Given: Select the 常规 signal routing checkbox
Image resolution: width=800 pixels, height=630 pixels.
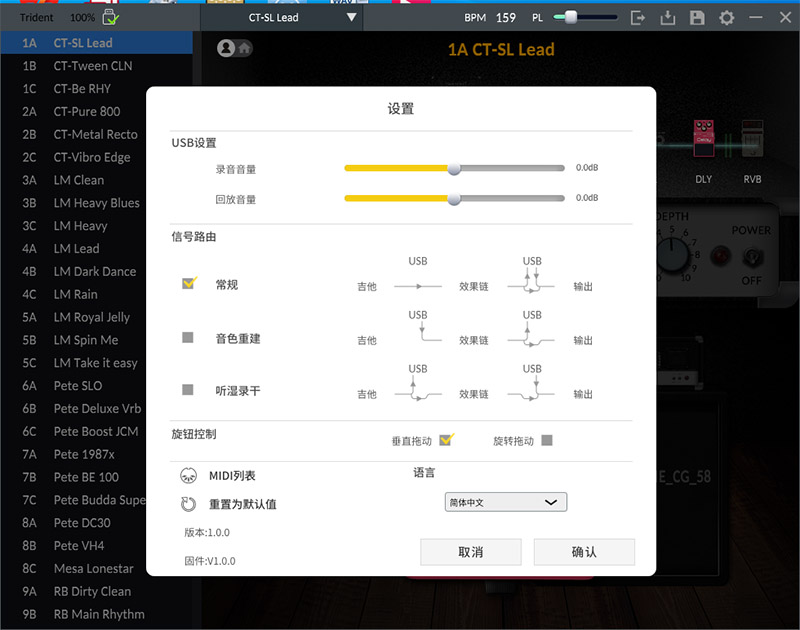Looking at the screenshot, I should (x=189, y=284).
